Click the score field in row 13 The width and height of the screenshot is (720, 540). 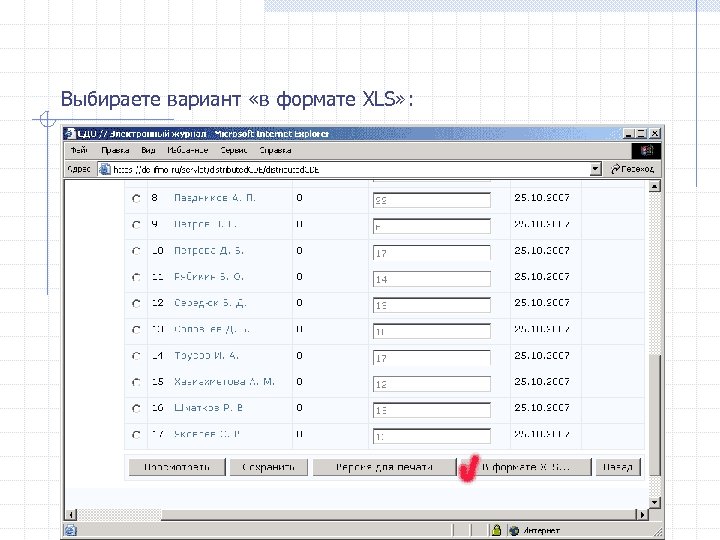click(x=432, y=331)
